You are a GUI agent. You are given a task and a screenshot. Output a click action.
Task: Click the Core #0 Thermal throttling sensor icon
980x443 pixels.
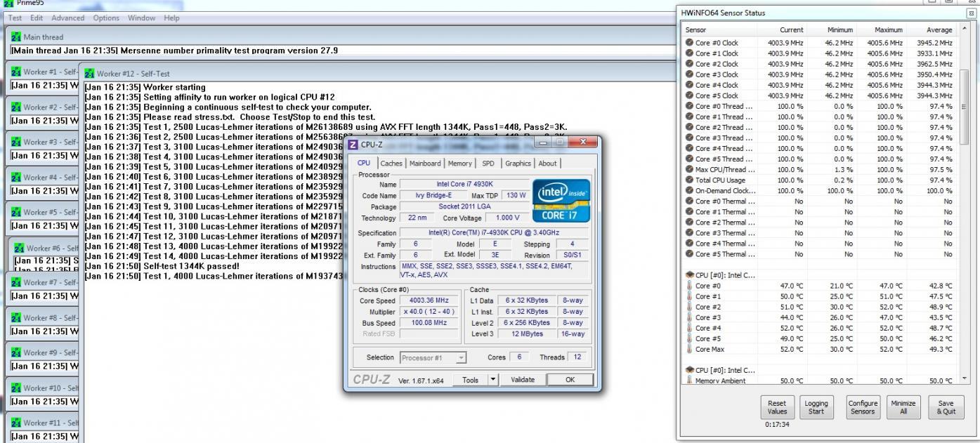tap(689, 201)
